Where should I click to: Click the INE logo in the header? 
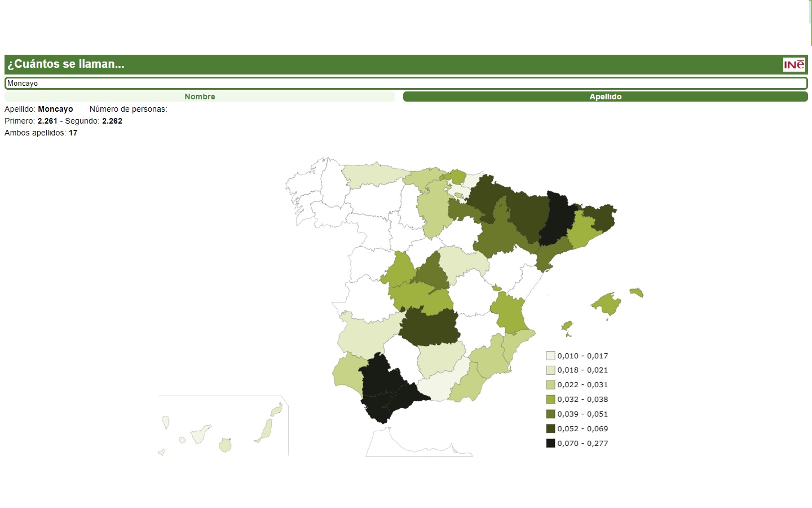[x=794, y=65]
